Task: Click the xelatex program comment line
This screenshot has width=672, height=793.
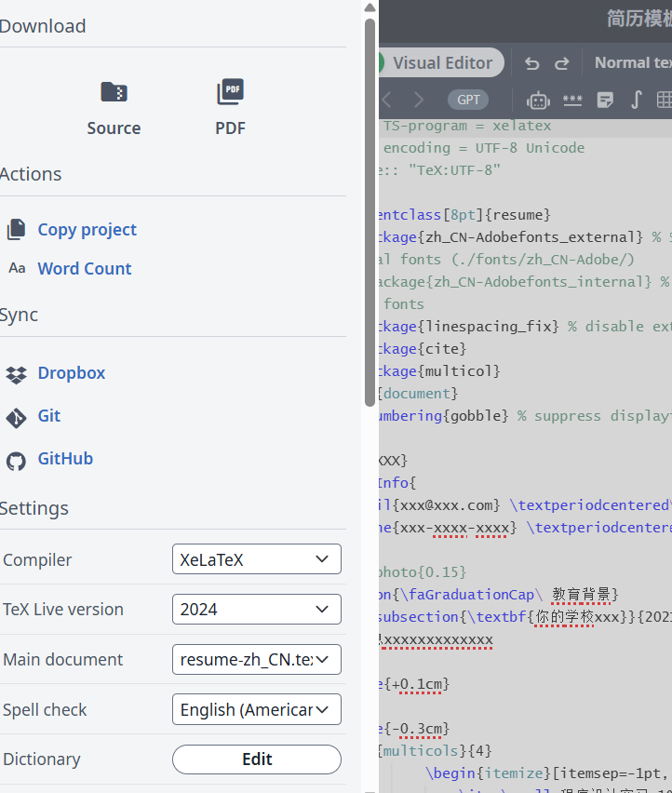Action: tap(465, 126)
